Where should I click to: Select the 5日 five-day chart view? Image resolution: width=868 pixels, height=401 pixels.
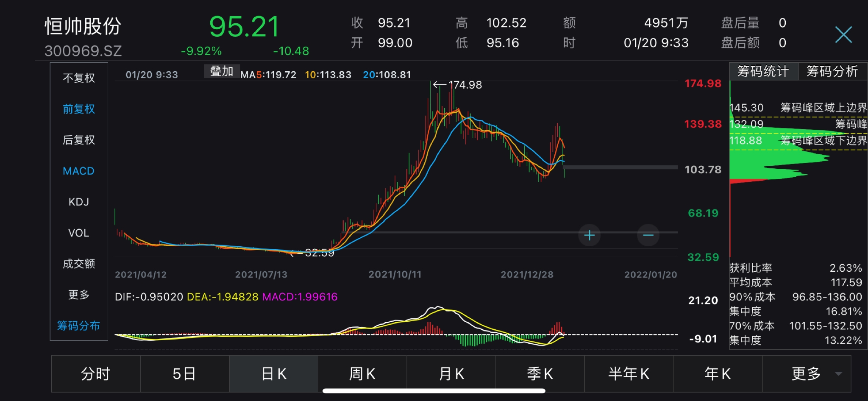pyautogui.click(x=184, y=374)
